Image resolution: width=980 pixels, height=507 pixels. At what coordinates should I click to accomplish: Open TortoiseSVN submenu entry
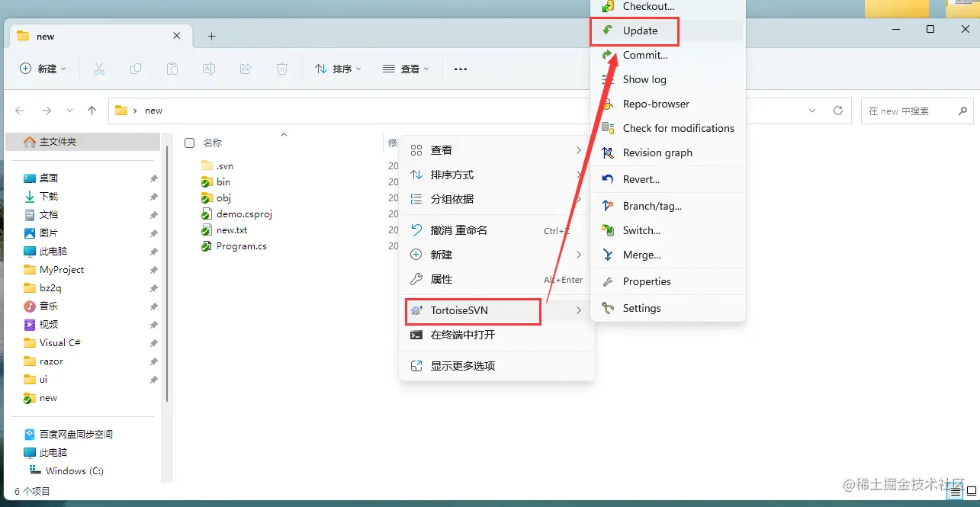pyautogui.click(x=496, y=310)
